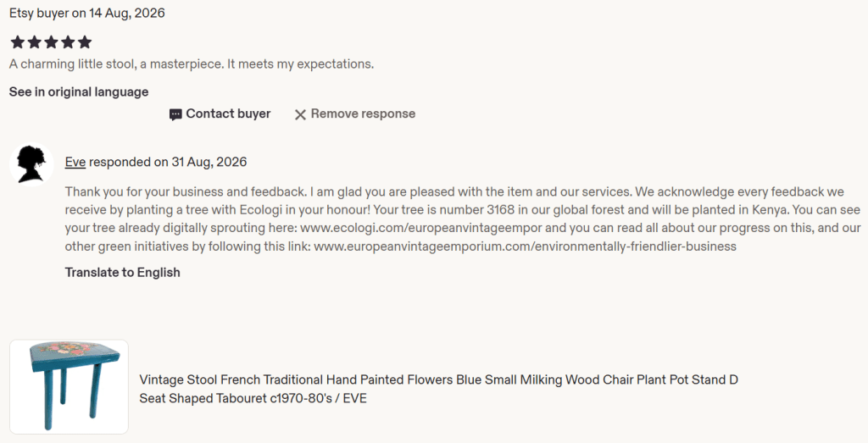The image size is (868, 443).
Task: Show the review via See in original language
Action: 79,91
